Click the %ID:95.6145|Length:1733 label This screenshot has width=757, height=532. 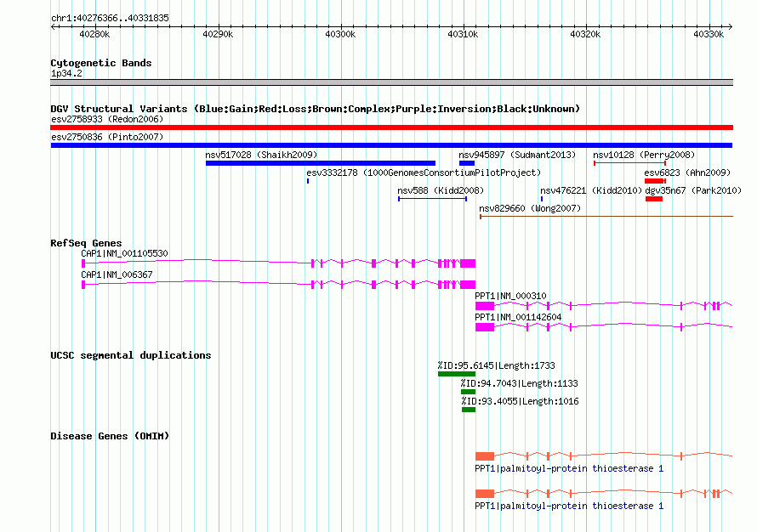click(496, 365)
